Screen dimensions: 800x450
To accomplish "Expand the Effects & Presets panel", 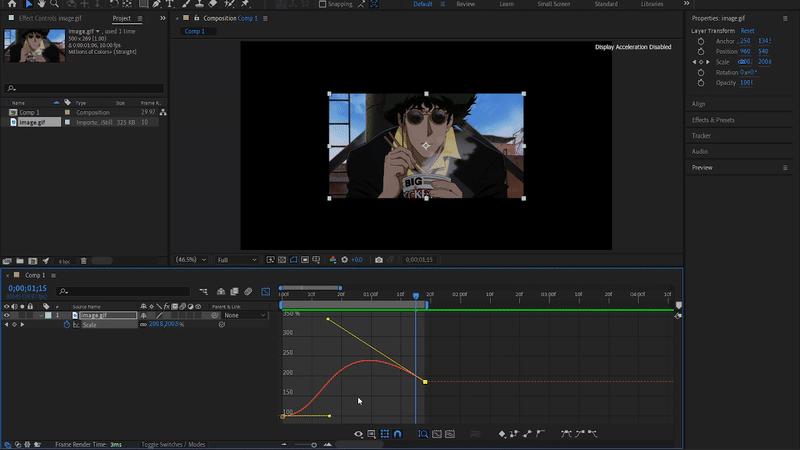I will pos(713,120).
